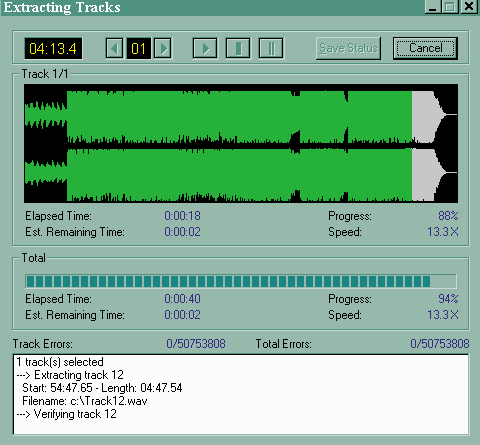Cancel the track extraction
The width and height of the screenshot is (480, 445).
[x=425, y=48]
